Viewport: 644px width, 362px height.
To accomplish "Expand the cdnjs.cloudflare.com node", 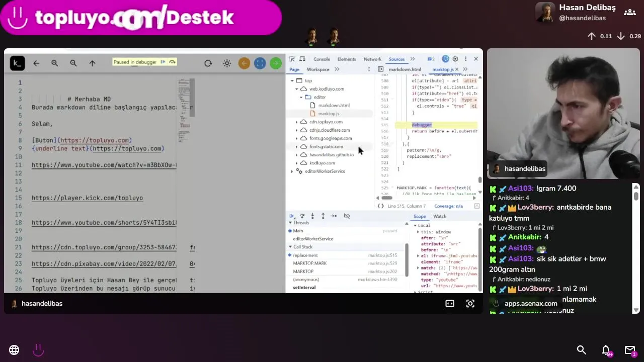I will pos(297,130).
